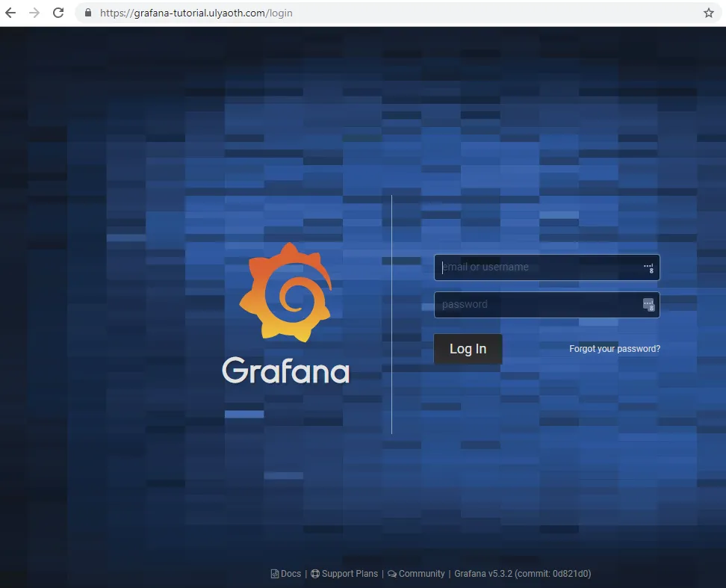Open the Community text link
The image size is (726, 588).
coord(421,574)
